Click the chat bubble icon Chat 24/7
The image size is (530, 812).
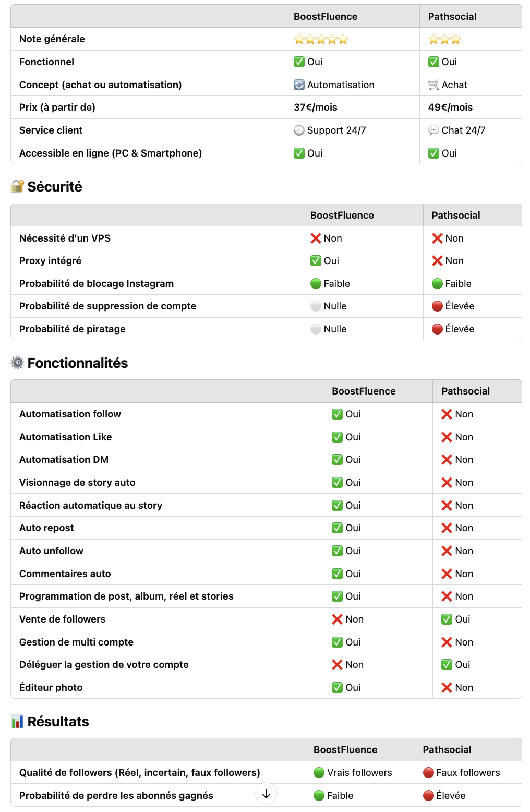point(433,130)
